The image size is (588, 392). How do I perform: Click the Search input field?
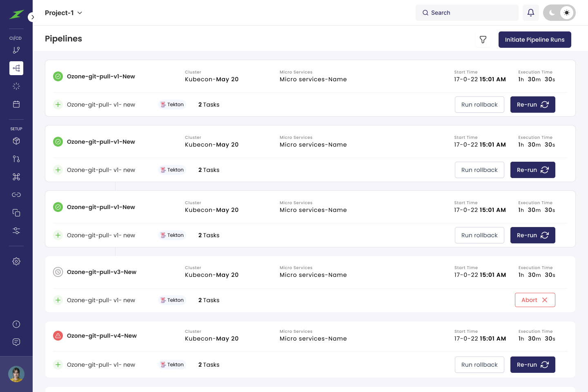click(467, 13)
